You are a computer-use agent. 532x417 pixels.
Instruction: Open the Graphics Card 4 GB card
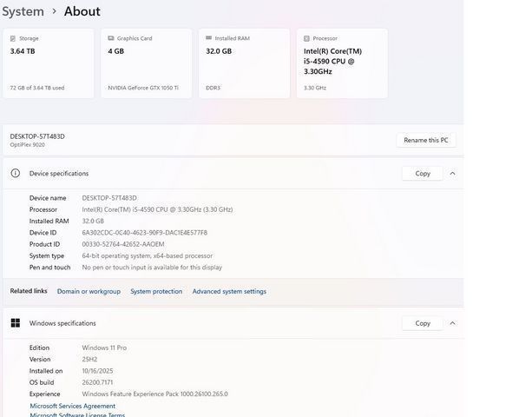pos(146,63)
